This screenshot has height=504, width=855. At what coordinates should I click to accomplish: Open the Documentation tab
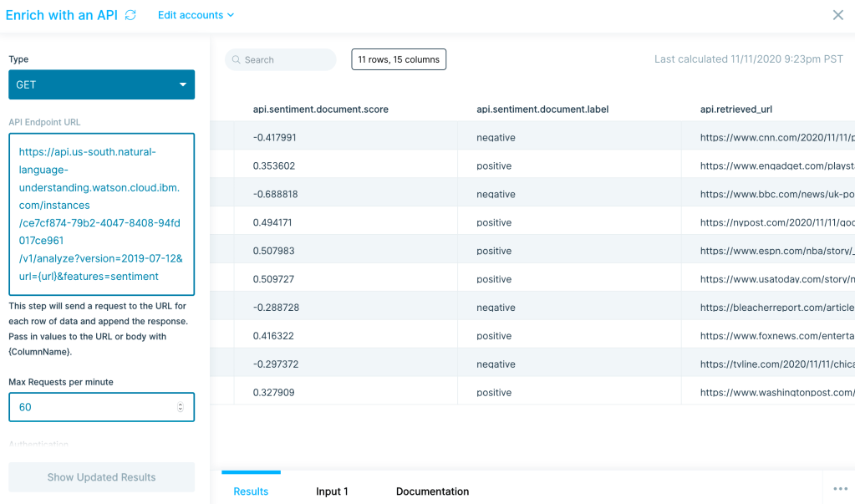[x=432, y=491]
